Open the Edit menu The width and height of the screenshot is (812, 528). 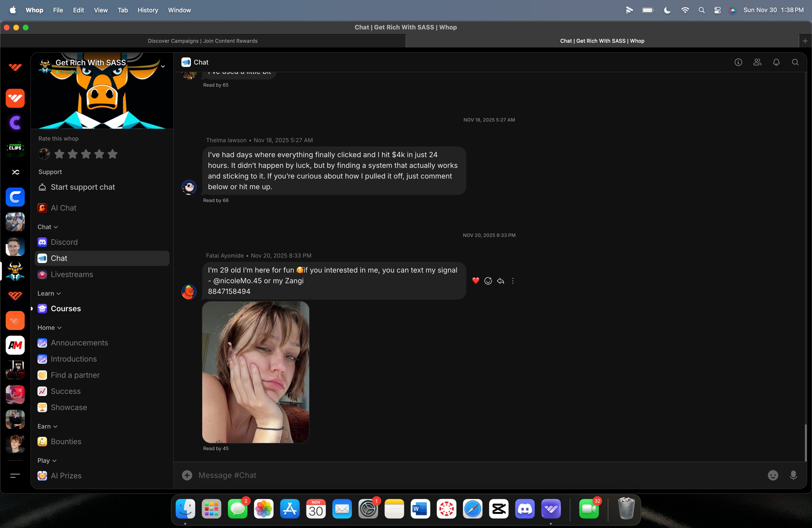click(x=79, y=10)
